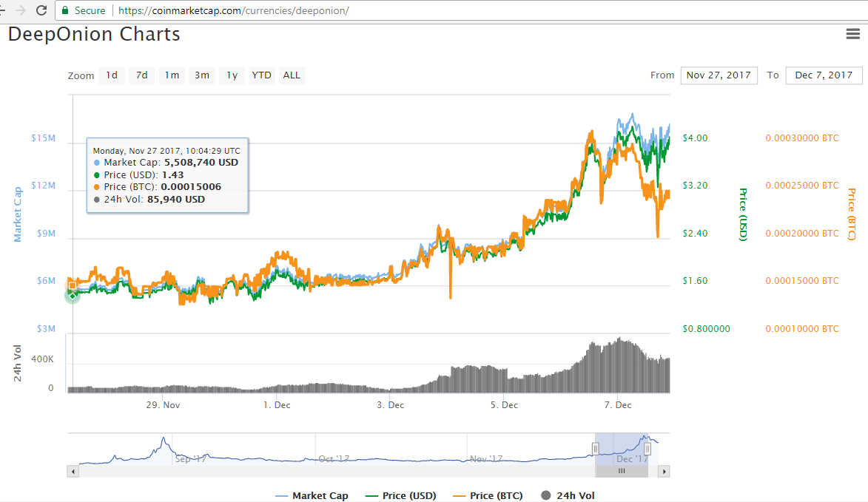The width and height of the screenshot is (868, 502).
Task: Click the tooltip Market Cap 5,508,740 USD value
Action: coord(201,163)
